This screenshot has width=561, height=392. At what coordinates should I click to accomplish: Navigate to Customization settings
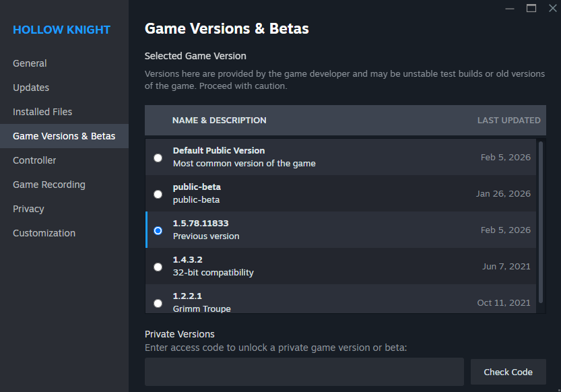pyautogui.click(x=44, y=233)
